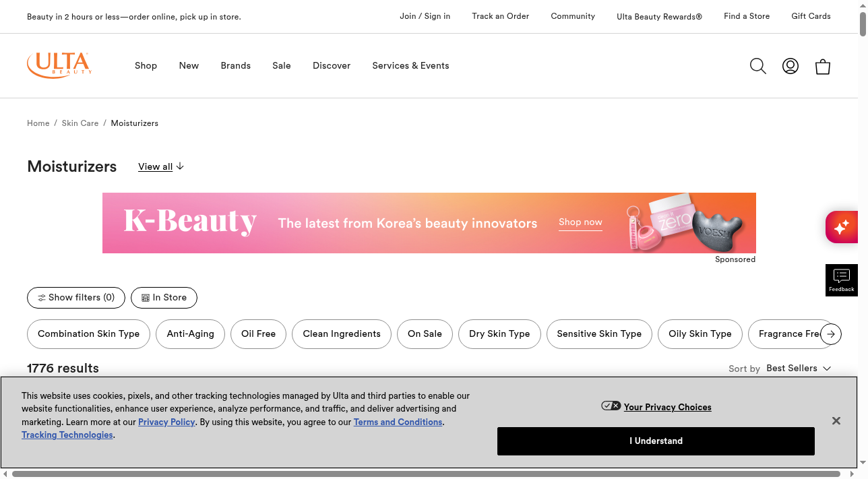
Task: Open the Sale menu
Action: [x=282, y=65]
